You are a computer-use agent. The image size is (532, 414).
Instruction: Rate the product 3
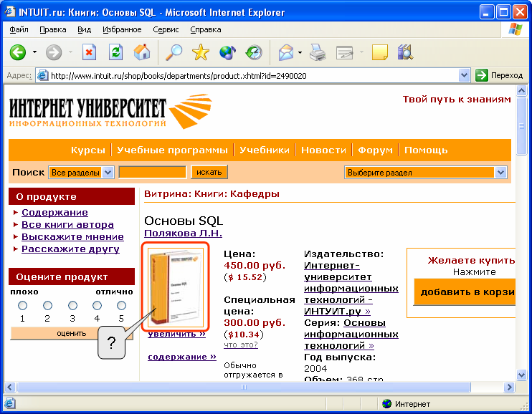72,306
